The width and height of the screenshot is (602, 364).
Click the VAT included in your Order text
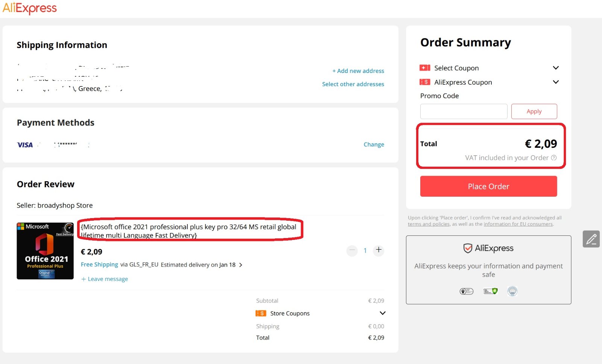(506, 158)
